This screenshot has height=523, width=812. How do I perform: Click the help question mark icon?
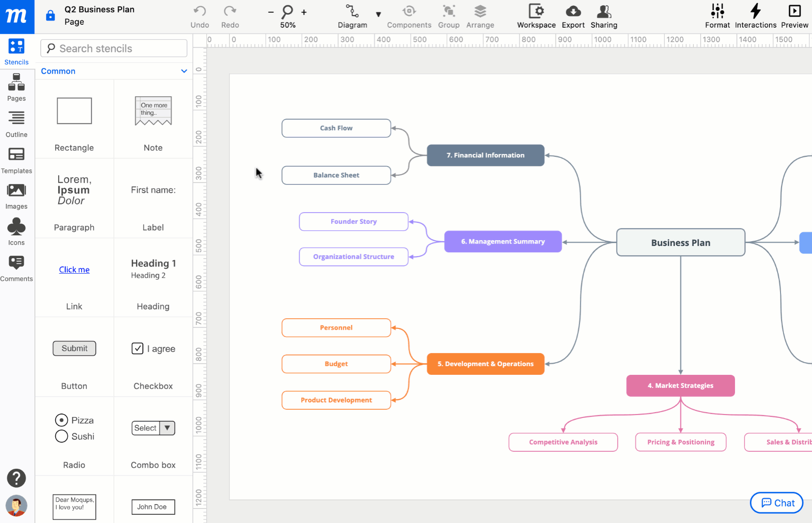[16, 478]
